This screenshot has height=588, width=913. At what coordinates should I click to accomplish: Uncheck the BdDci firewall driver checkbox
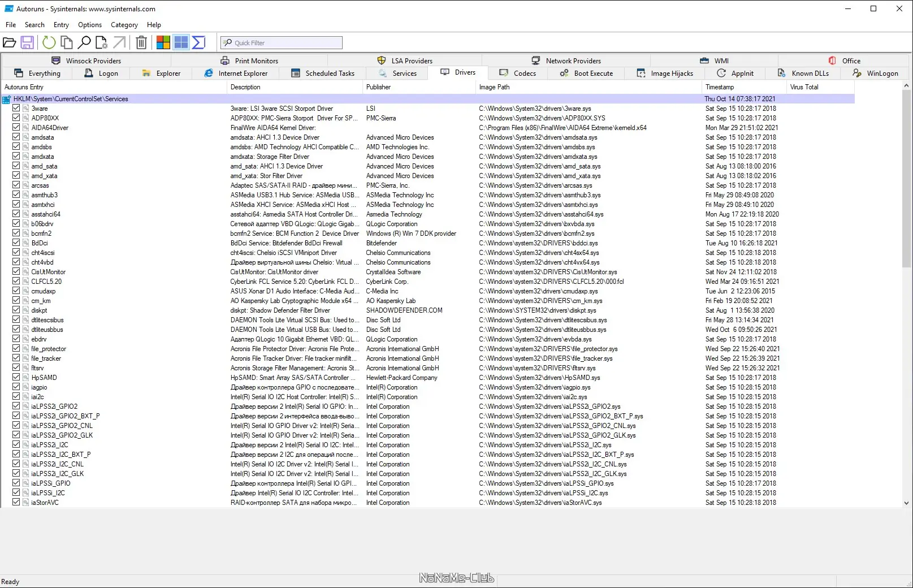tap(16, 243)
